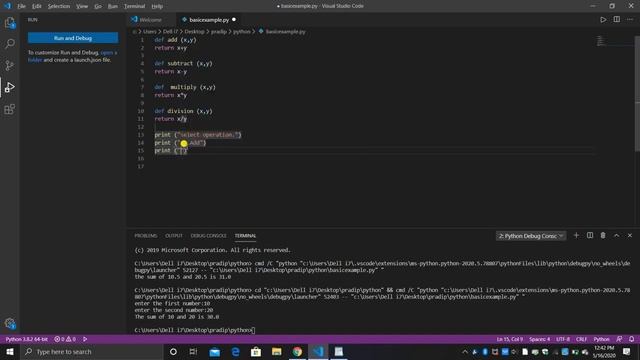Open the Windows Start menu
The image size is (640, 360).
(10, 351)
